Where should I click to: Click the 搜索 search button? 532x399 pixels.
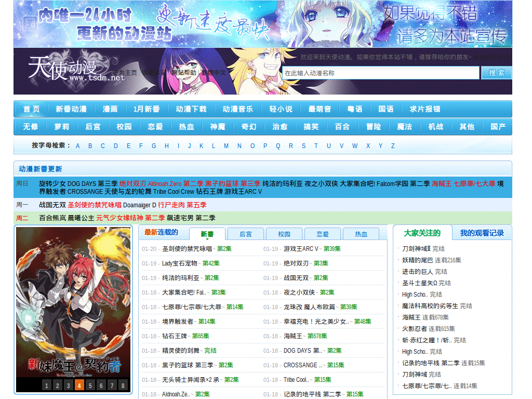[496, 73]
